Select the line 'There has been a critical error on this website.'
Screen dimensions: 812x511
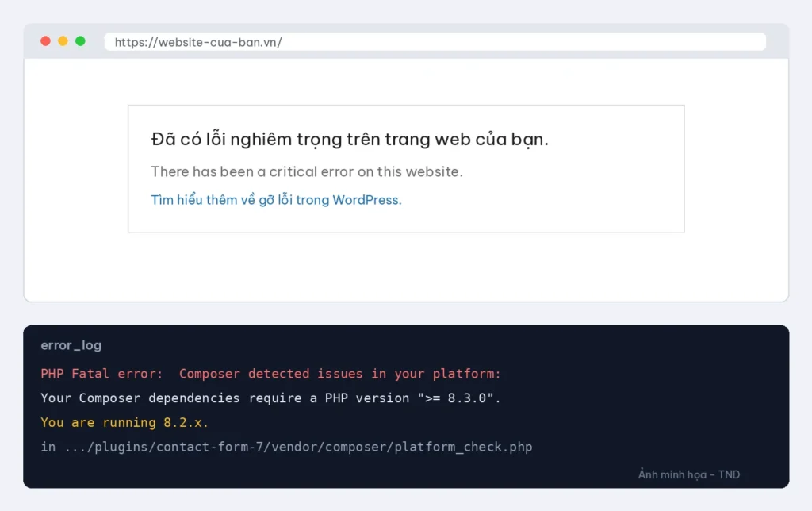click(307, 171)
